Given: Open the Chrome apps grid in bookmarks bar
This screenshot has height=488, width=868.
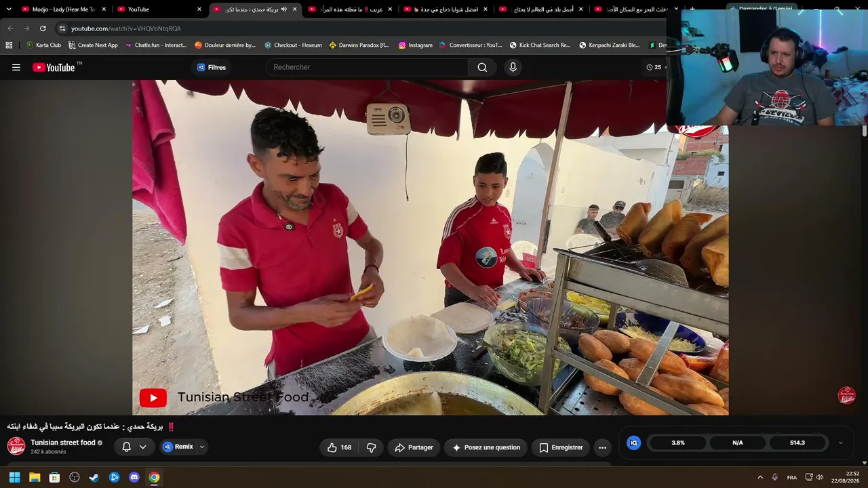Looking at the screenshot, I should click(x=9, y=45).
